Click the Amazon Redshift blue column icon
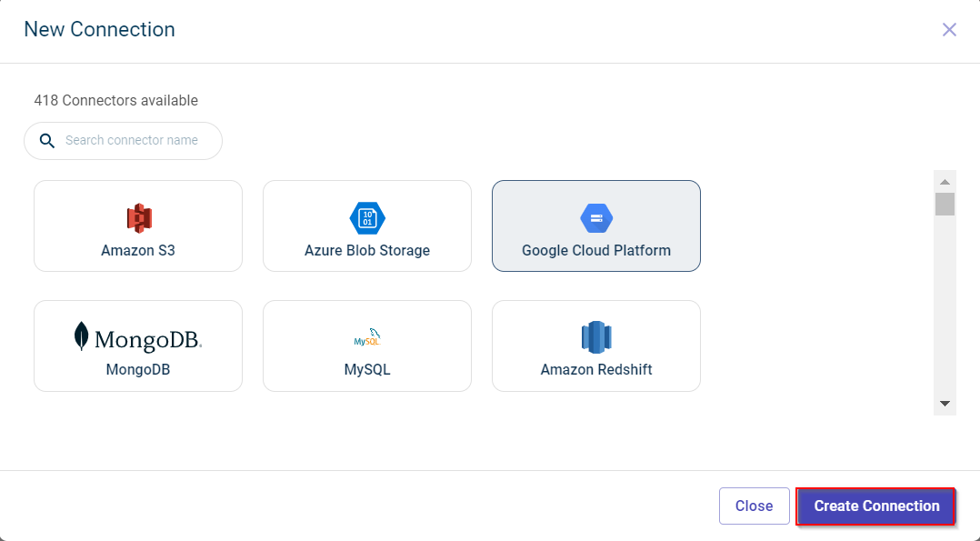Screen dimensions: 980x541 (x=596, y=337)
